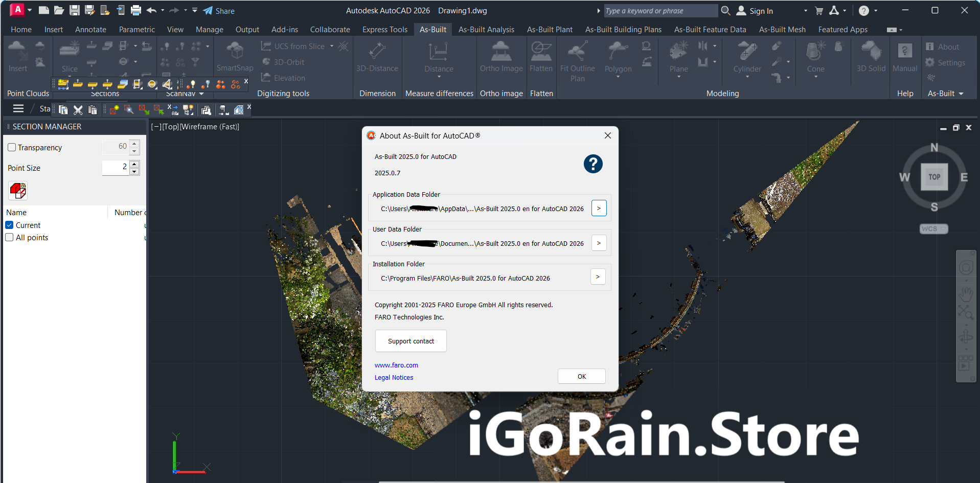Open the Express Tools ribbon tab
Screen dimensions: 980x483
tap(384, 30)
